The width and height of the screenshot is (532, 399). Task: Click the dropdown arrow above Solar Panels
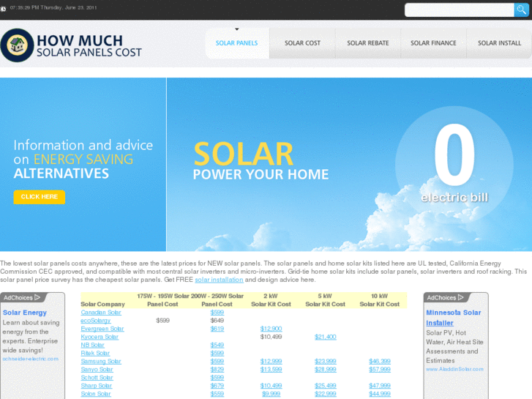pos(237,29)
